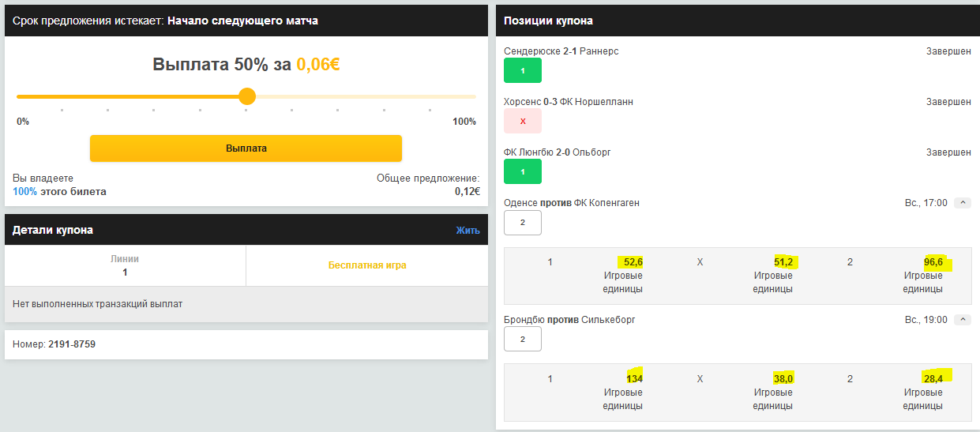Image resolution: width=980 pixels, height=432 pixels.
Task: Collapse the Брондбю против Силькеборг odds
Action: (x=962, y=320)
